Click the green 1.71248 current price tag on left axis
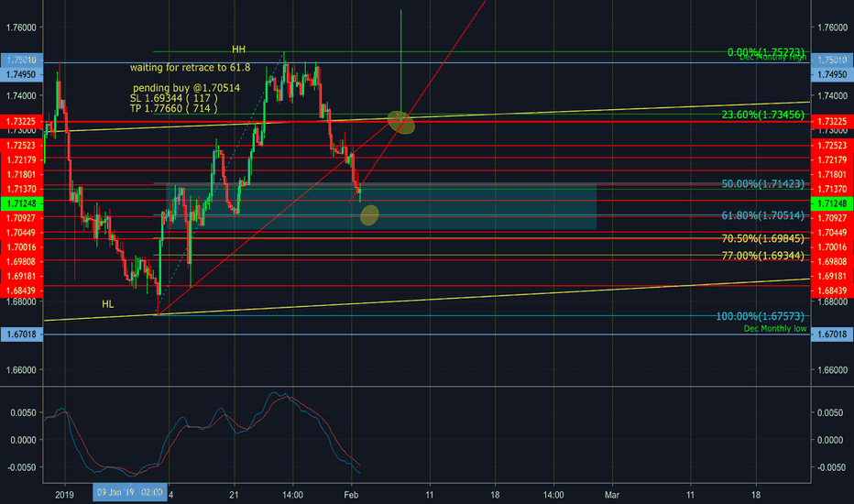This screenshot has width=854, height=504. click(x=21, y=203)
